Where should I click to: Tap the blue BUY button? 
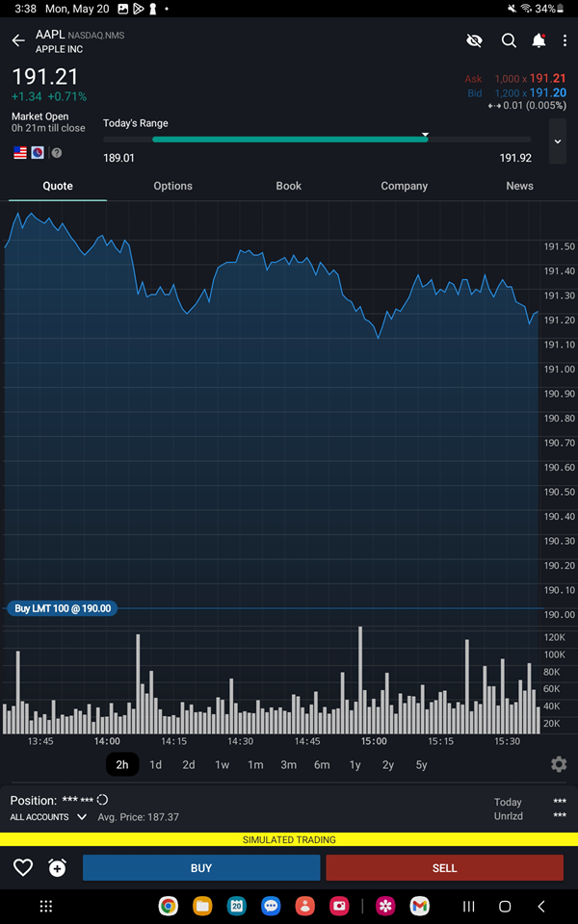click(201, 868)
